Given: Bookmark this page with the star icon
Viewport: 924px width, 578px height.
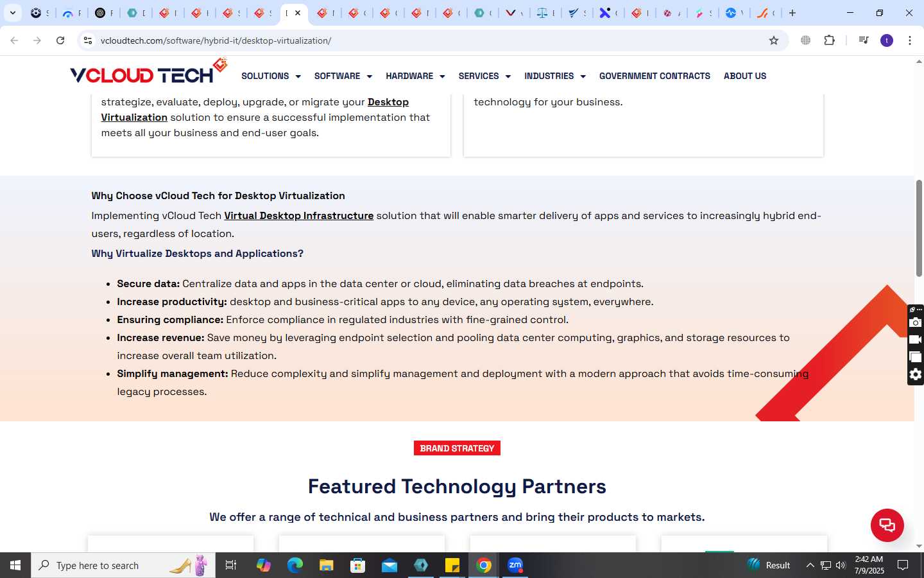Looking at the screenshot, I should pyautogui.click(x=774, y=40).
